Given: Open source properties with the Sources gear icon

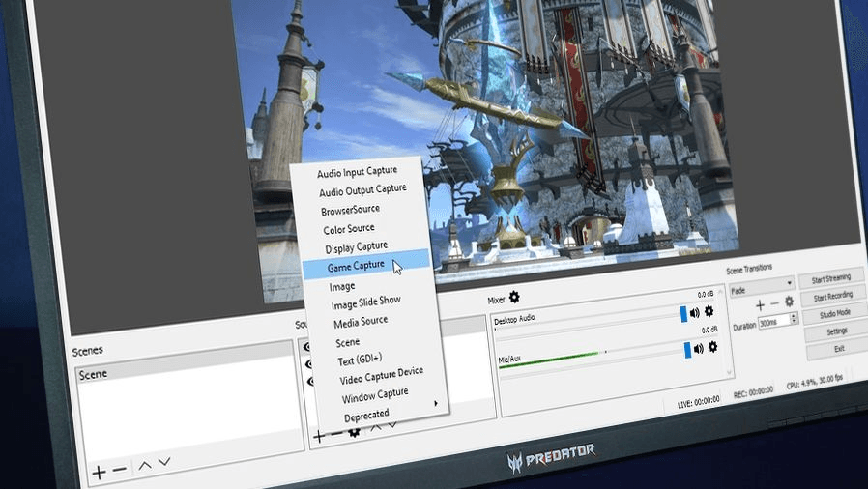Looking at the screenshot, I should click(x=355, y=432).
